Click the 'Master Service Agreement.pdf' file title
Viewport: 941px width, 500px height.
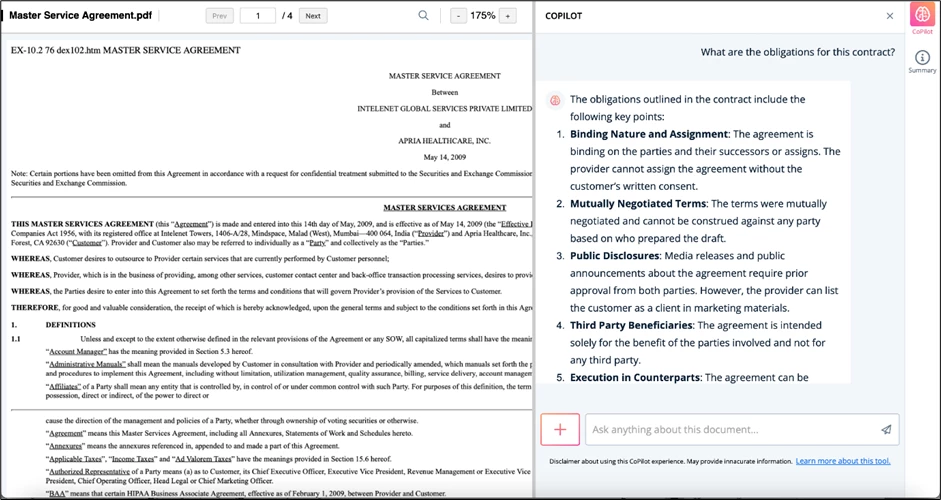point(80,16)
